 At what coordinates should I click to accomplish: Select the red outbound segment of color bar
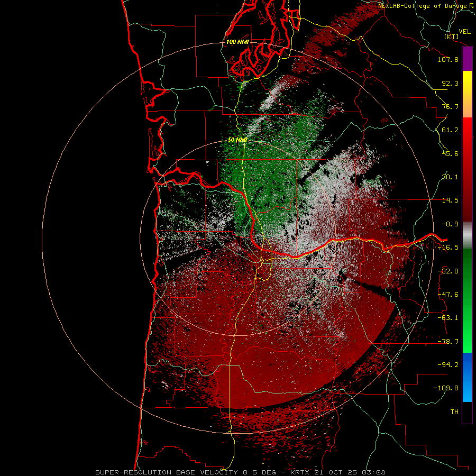(467, 169)
